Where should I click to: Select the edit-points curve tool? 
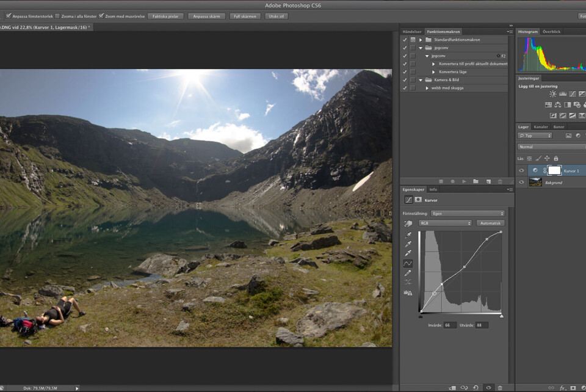[x=408, y=263]
